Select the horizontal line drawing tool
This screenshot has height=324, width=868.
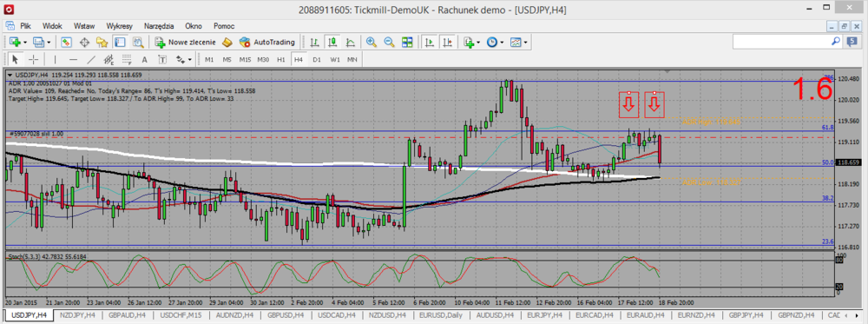point(73,59)
